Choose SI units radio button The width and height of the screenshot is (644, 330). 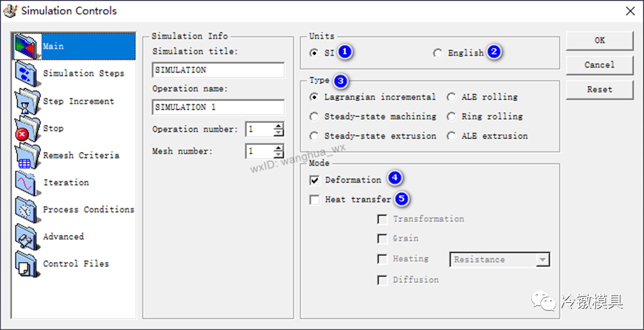coord(314,53)
